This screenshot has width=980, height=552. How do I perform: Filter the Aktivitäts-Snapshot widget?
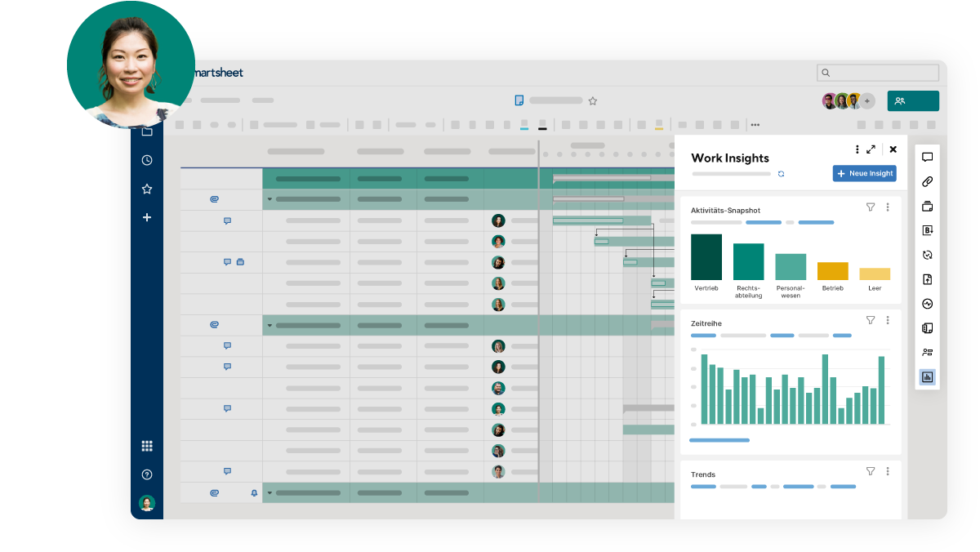click(x=871, y=207)
